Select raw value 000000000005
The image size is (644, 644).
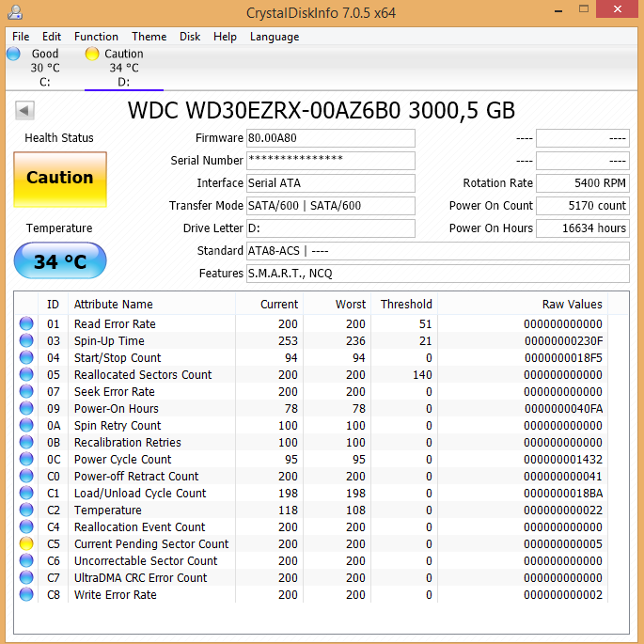click(563, 543)
